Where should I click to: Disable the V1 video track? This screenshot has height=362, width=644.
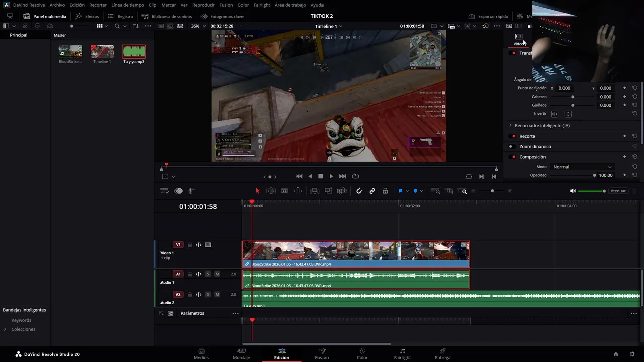point(208,245)
